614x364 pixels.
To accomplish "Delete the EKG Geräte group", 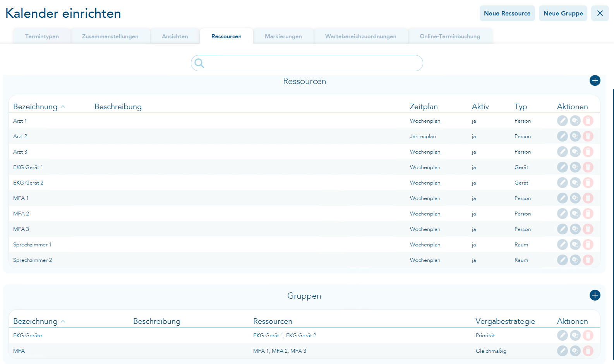I will click(588, 335).
